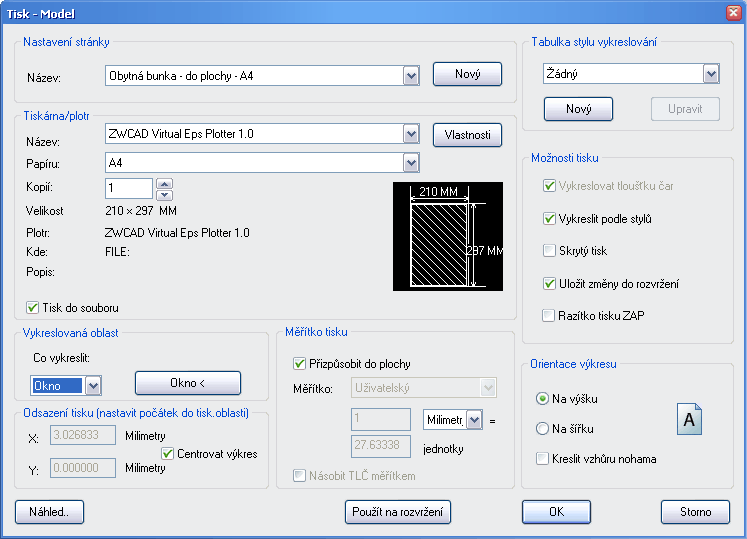This screenshot has height=539, width=747.
Task: Enable Razítko tisku ZAP checkbox
Action: tap(548, 316)
